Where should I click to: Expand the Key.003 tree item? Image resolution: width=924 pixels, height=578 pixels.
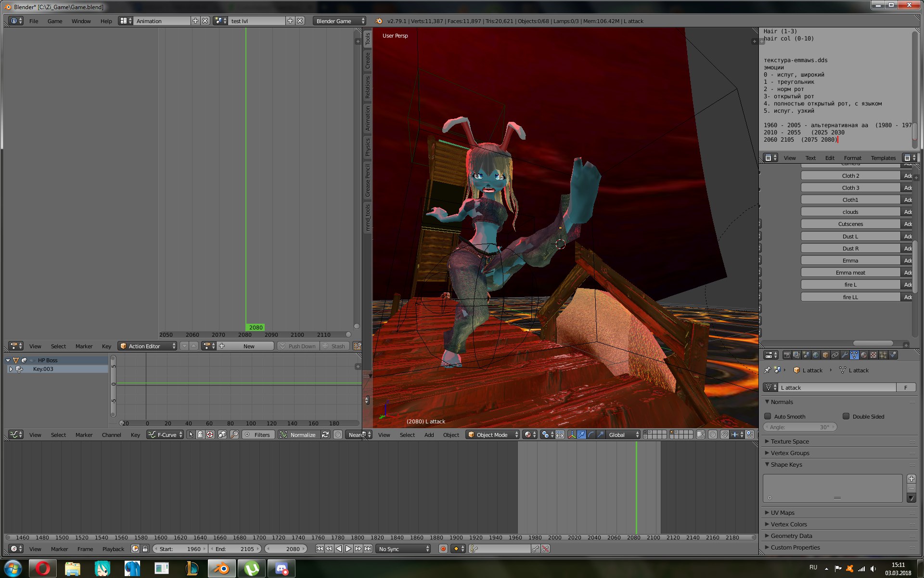pyautogui.click(x=11, y=369)
